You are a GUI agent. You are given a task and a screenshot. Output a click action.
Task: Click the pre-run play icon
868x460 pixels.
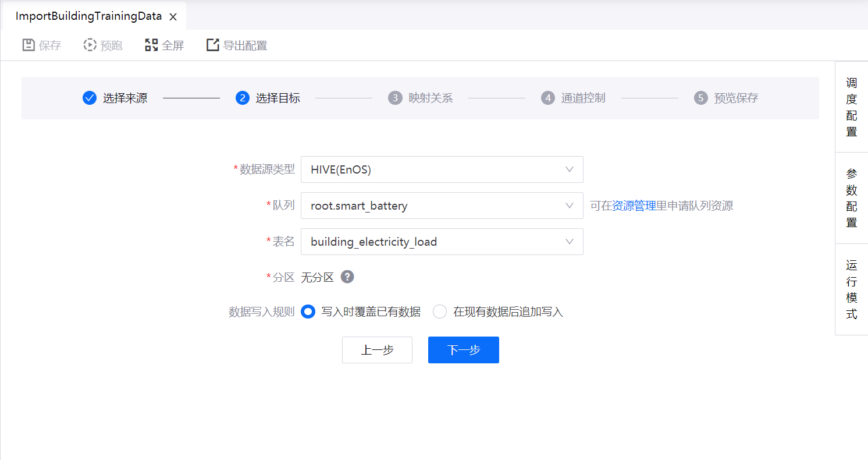click(90, 45)
